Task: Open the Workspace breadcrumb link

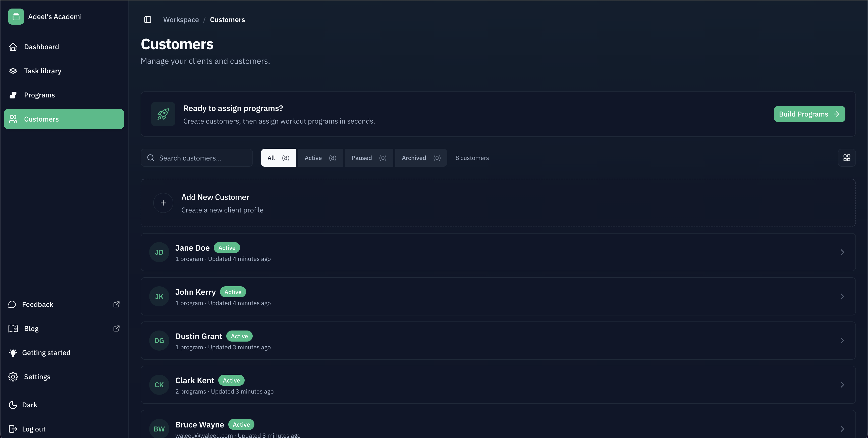Action: (181, 20)
